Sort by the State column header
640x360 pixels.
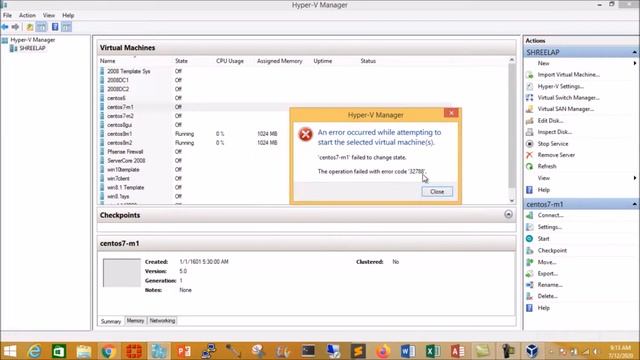click(x=181, y=61)
